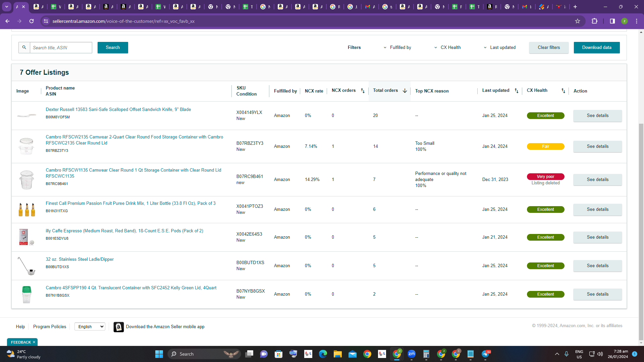Go back to the previous page
The image size is (644, 362).
click(7, 21)
